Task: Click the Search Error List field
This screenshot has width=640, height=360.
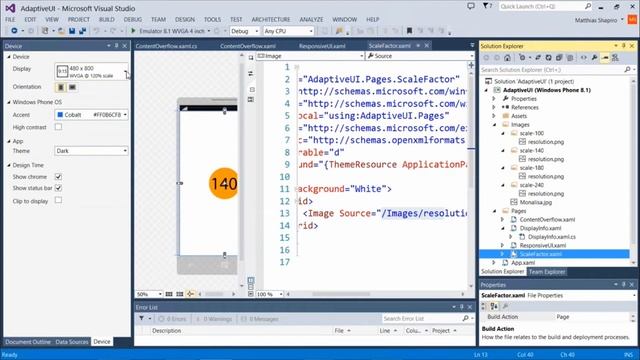Action: tap(421, 318)
